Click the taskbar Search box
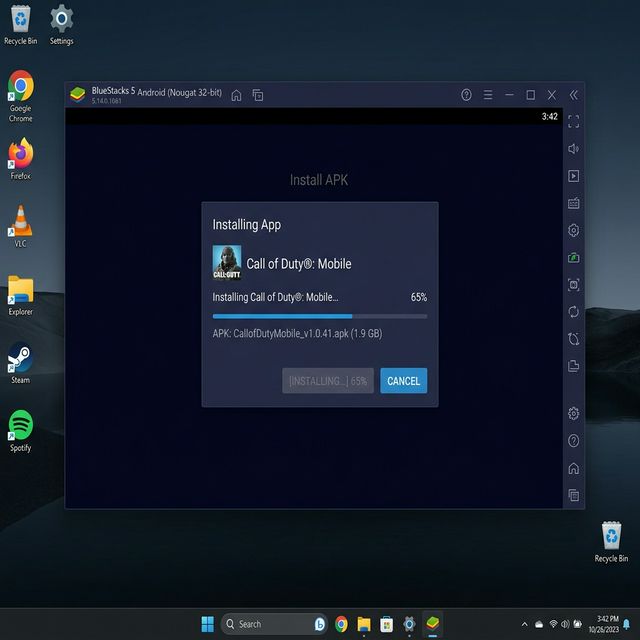The height and width of the screenshot is (640, 640). [274, 624]
